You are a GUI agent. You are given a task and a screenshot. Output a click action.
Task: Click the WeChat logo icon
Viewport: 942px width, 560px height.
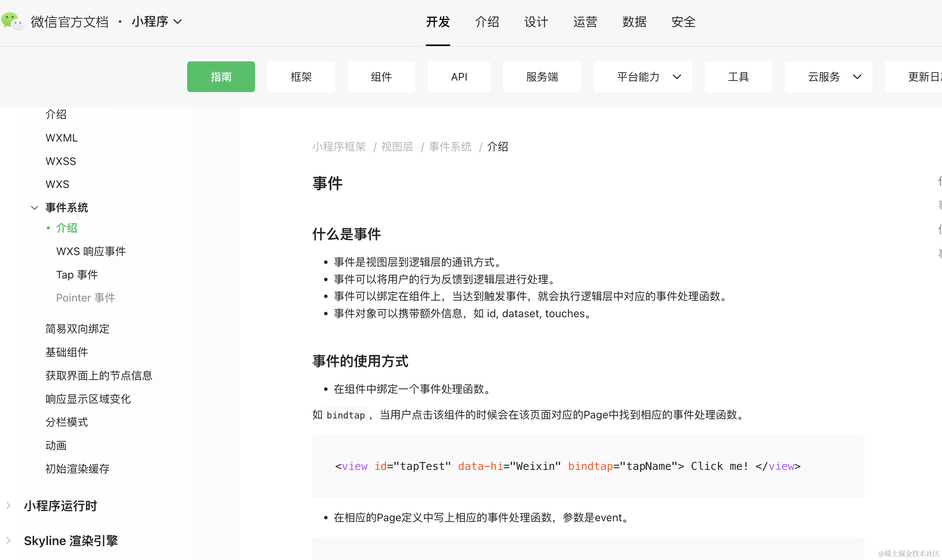(x=13, y=21)
